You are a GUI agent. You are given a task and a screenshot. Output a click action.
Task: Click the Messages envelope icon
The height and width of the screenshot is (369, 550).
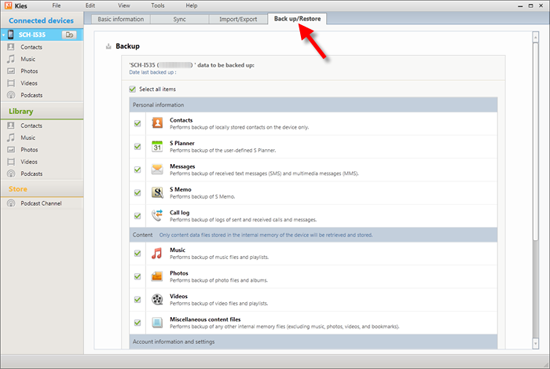pyautogui.click(x=157, y=169)
